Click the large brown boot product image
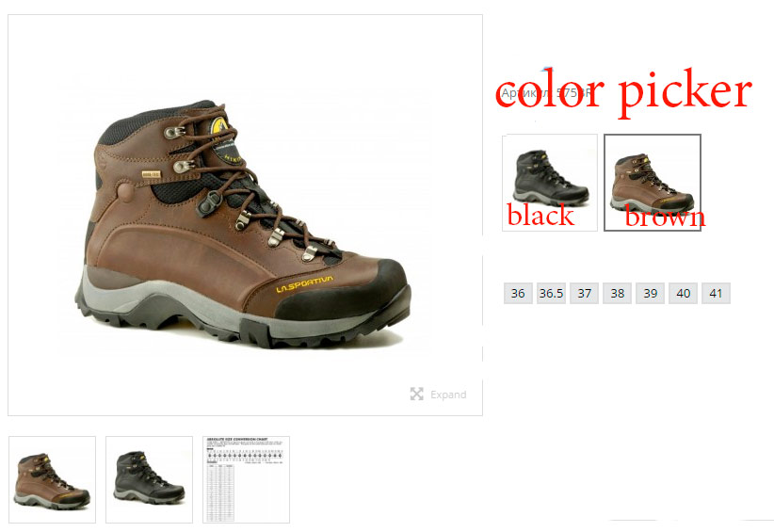The height and width of the screenshot is (532, 774). click(243, 224)
